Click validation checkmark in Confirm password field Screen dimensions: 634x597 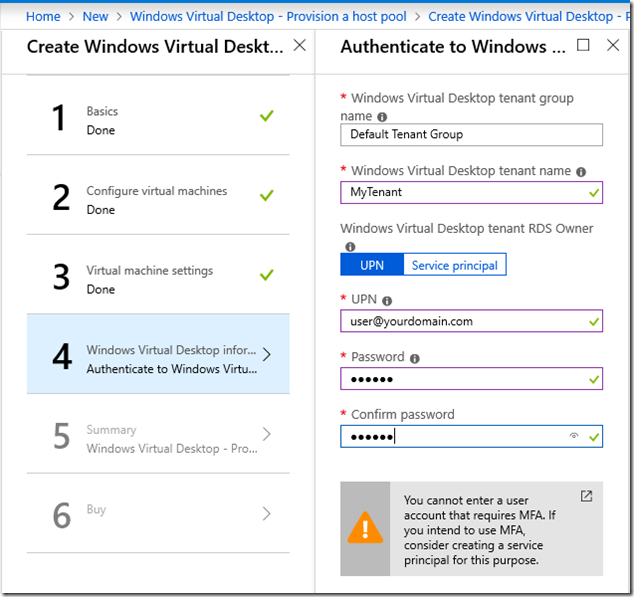tap(594, 437)
